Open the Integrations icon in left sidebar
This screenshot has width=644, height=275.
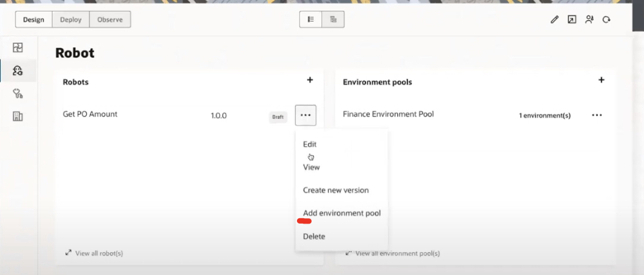[x=18, y=48]
